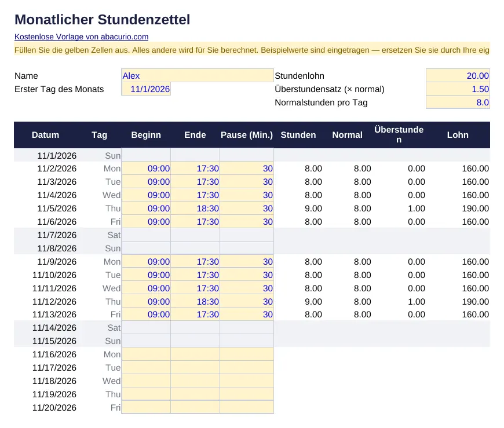Viewport: 504px width, 428px height.
Task: Select the Lohn column header
Action: tap(458, 135)
